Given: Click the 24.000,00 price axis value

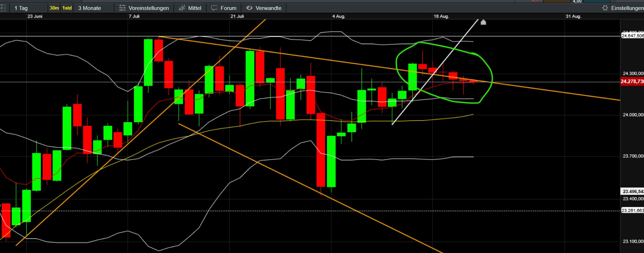Looking at the screenshot, I should (633, 115).
